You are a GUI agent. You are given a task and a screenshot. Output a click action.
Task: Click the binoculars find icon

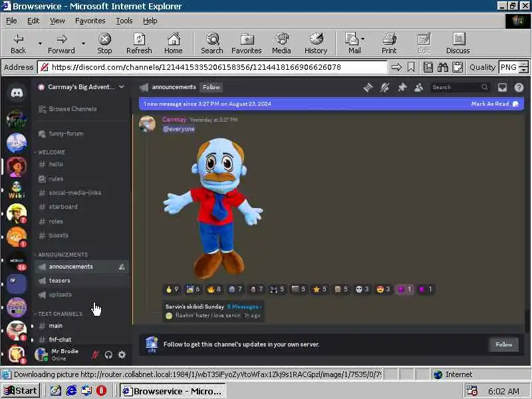tap(442, 67)
